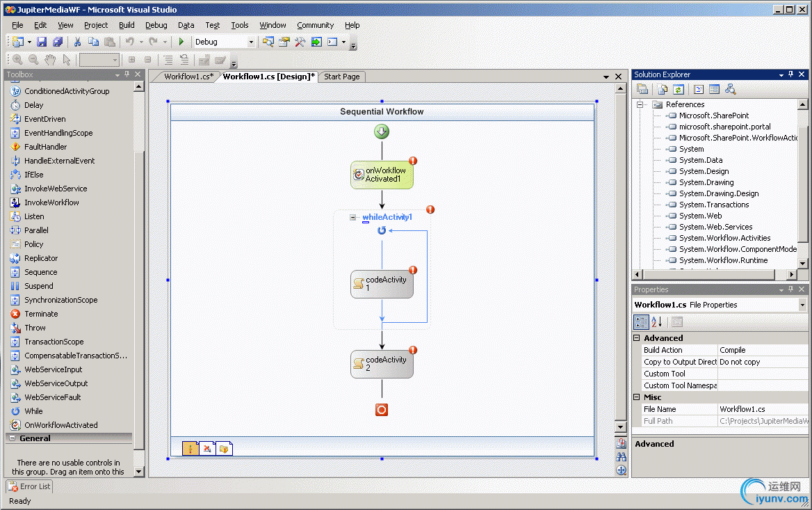
Task: Toggle auto-hide pin on Toolbox panel
Action: [127, 74]
